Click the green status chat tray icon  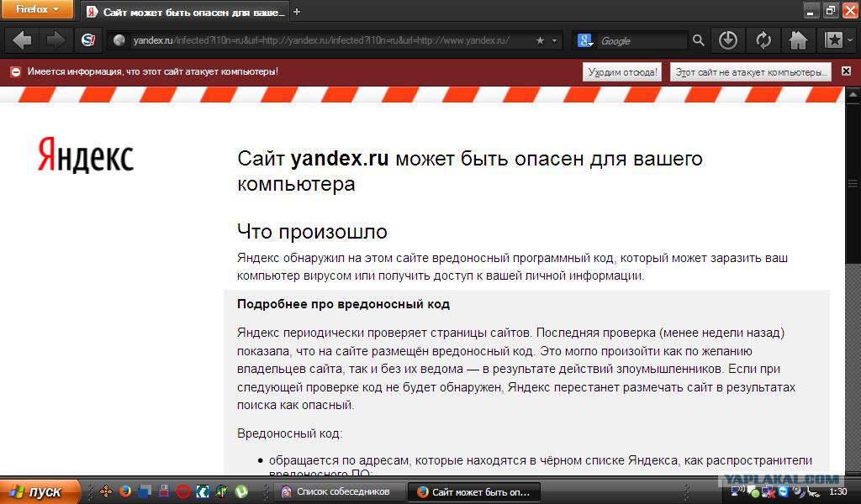[x=753, y=491]
